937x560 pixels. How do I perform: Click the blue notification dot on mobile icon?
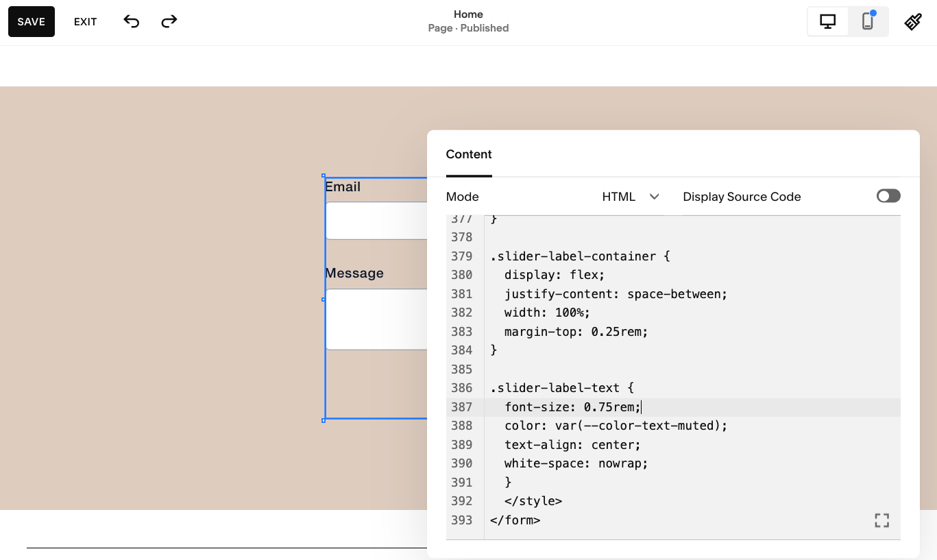[874, 12]
